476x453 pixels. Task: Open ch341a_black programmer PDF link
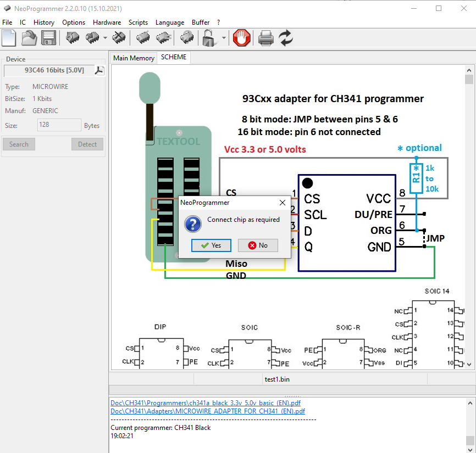click(x=206, y=403)
